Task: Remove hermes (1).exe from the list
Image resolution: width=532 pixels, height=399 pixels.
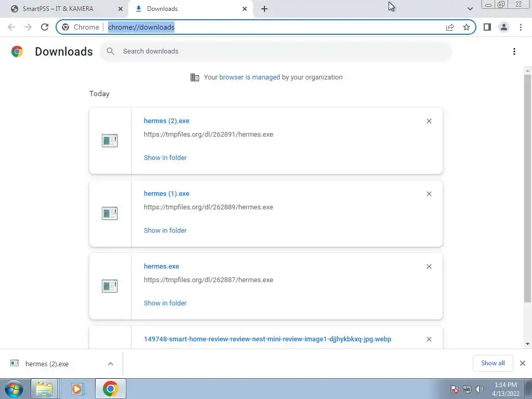Action: point(429,194)
